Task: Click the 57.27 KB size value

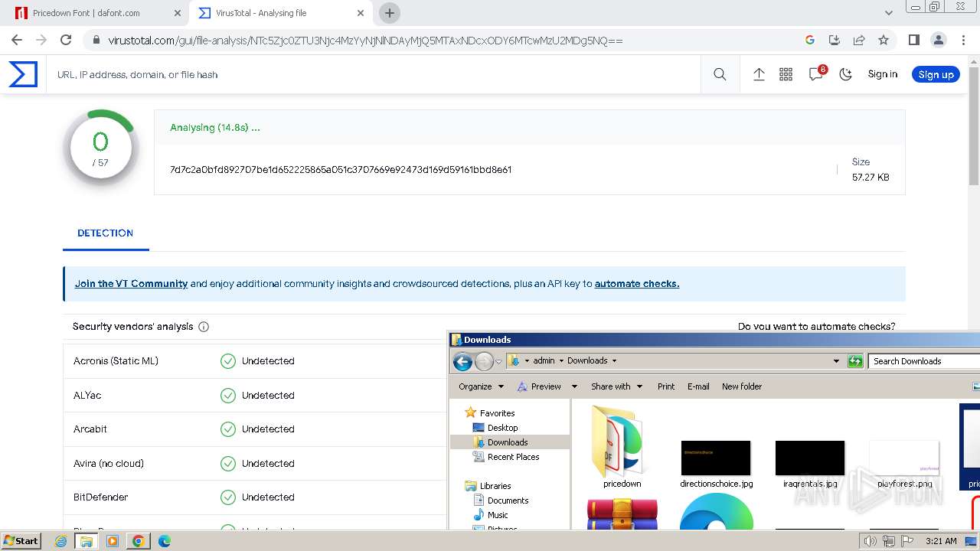Action: tap(871, 177)
